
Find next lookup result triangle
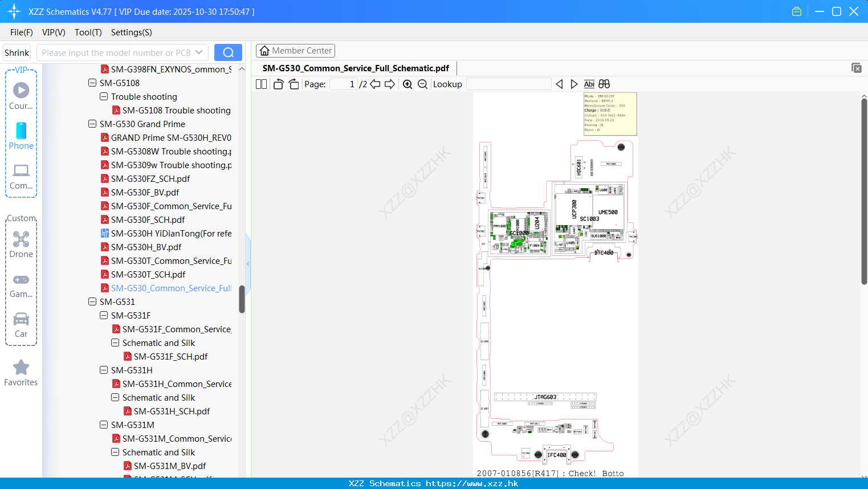click(x=574, y=84)
